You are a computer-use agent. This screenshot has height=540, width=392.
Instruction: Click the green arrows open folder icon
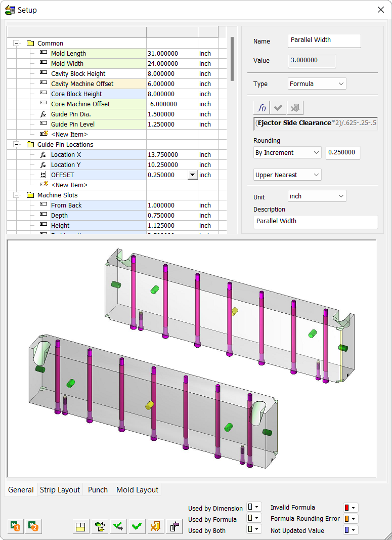pos(100,526)
